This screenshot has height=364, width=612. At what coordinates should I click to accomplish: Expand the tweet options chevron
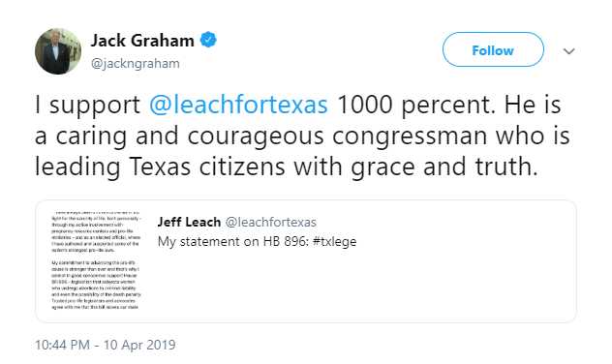(x=569, y=51)
